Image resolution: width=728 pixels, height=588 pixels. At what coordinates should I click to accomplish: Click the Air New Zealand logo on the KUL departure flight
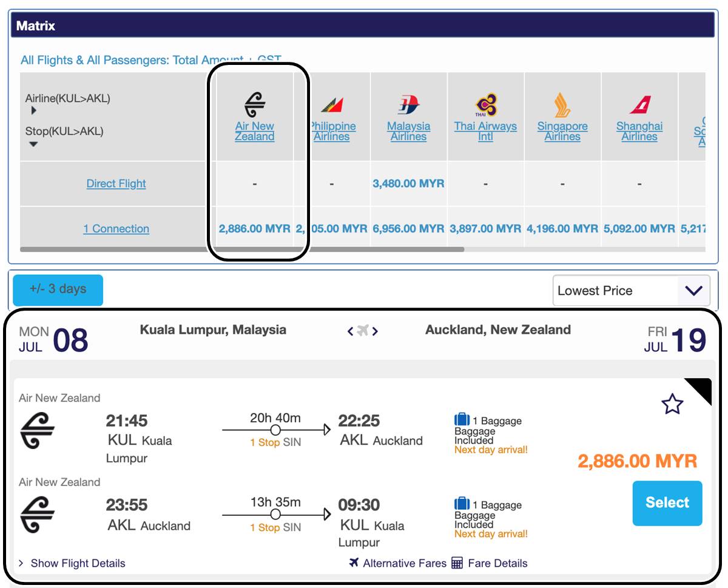pos(37,430)
